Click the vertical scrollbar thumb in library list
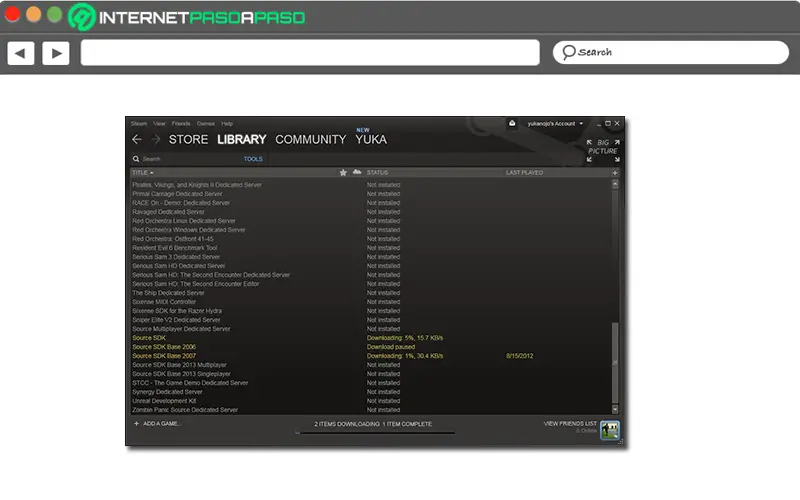The image size is (800, 500). (x=615, y=362)
